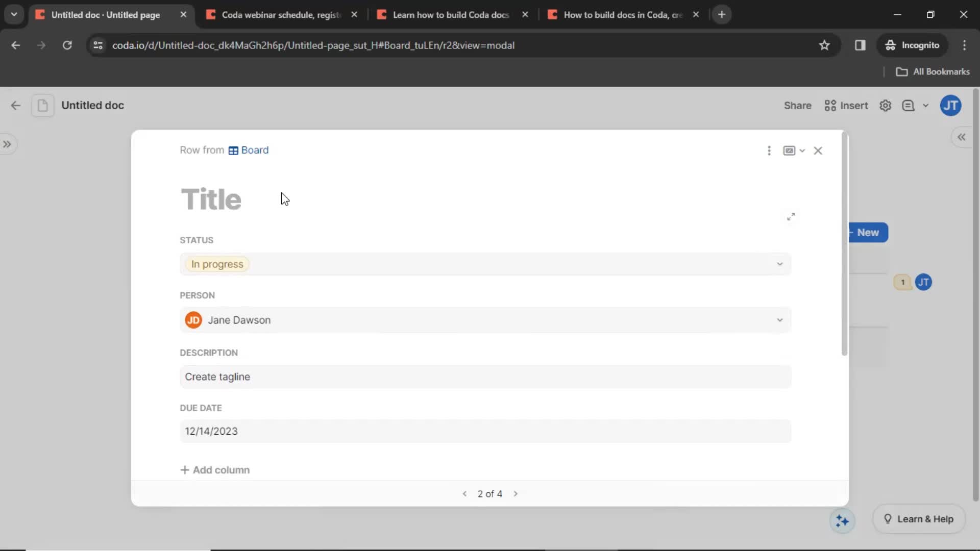Viewport: 980px width, 551px height.
Task: Click the three-dot options menu icon
Action: pyautogui.click(x=769, y=150)
